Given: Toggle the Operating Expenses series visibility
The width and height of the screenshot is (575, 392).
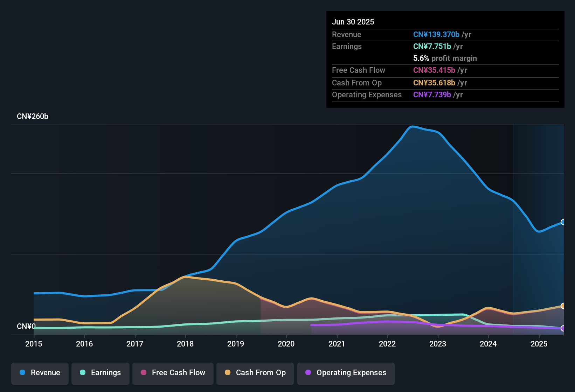Looking at the screenshot, I should tap(346, 373).
